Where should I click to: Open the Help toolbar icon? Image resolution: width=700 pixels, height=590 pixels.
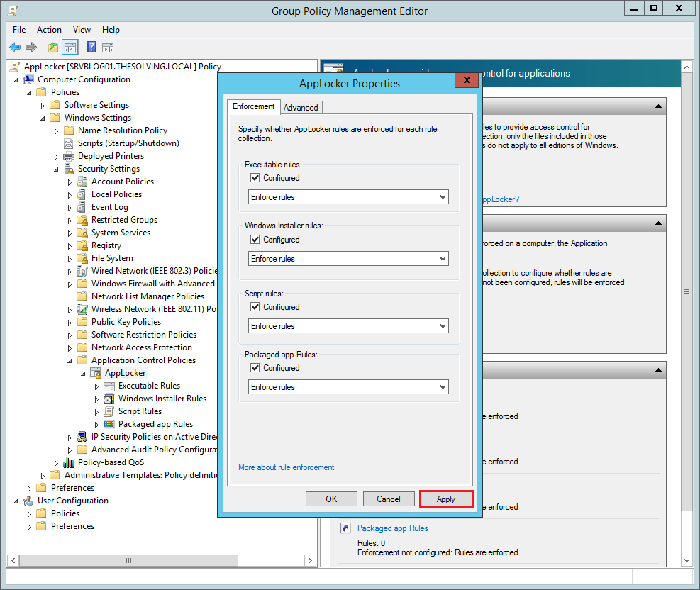tap(91, 47)
